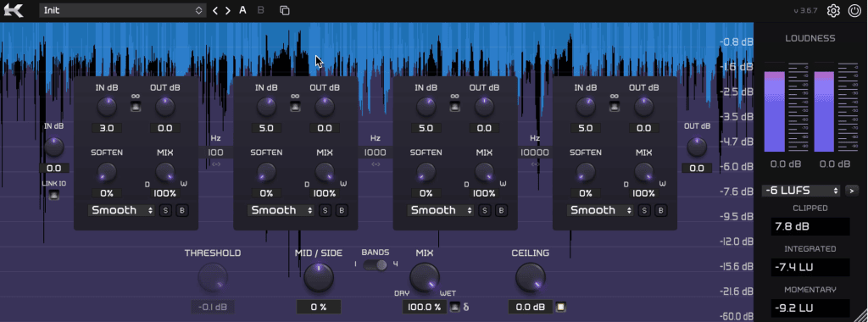Click the THRESHOLD knob

point(213,278)
